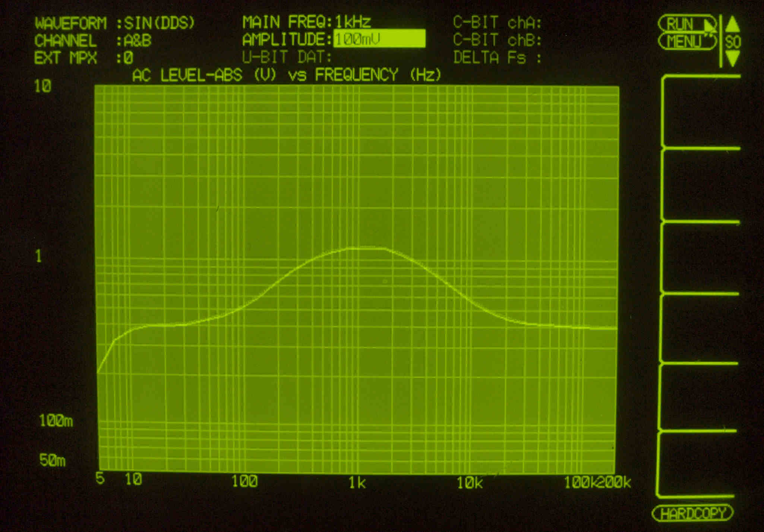Select the DELTA Fs field

497,57
